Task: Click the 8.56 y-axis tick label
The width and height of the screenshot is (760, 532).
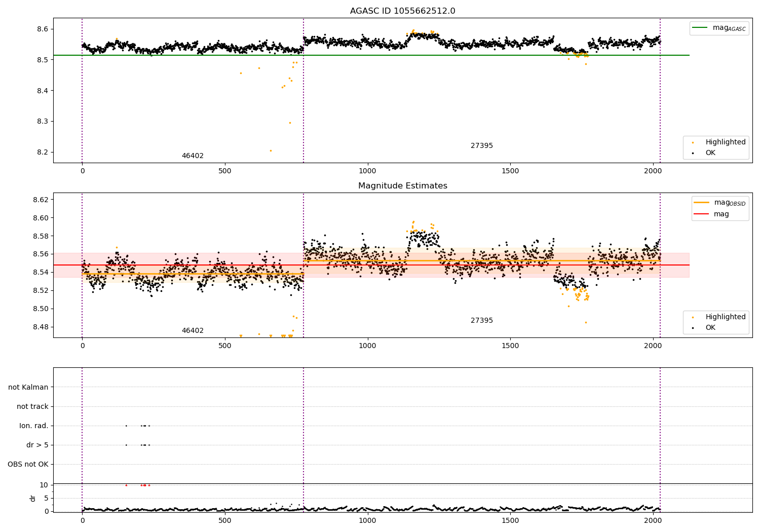Action: click(x=41, y=254)
